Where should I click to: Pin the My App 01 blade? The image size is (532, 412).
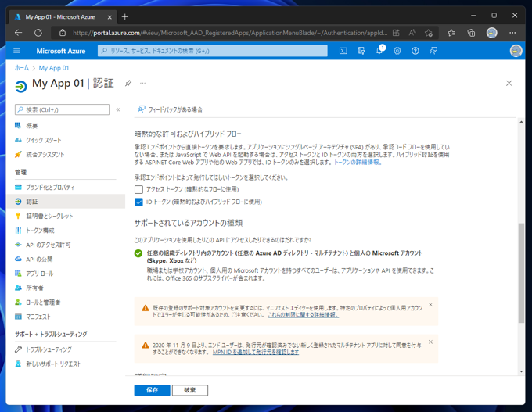[x=128, y=83]
